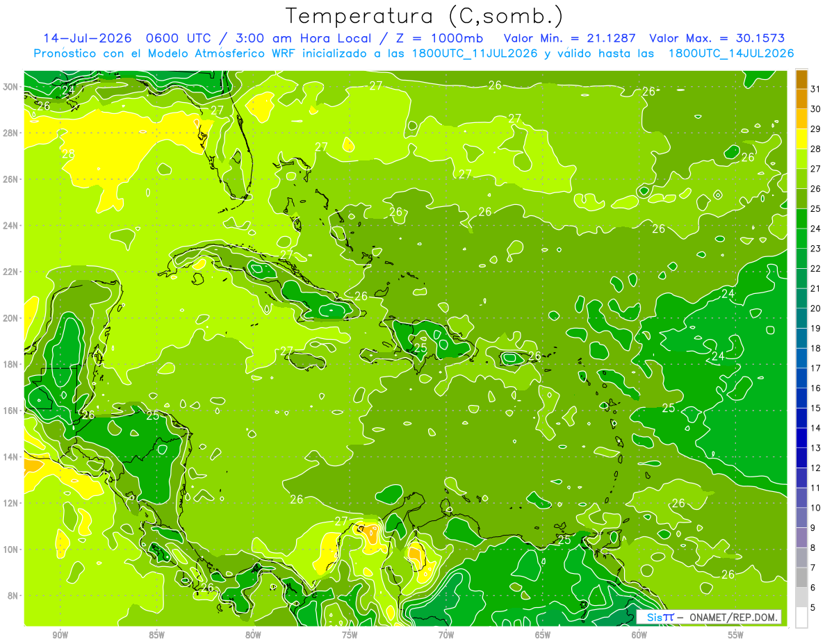Click the '65W' longitude label
The height and width of the screenshot is (644, 834).
[543, 635]
